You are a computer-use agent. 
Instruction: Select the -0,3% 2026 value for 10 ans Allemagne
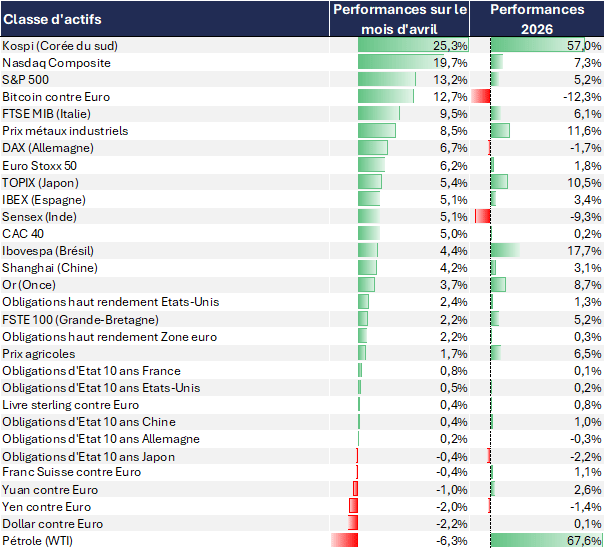click(586, 439)
